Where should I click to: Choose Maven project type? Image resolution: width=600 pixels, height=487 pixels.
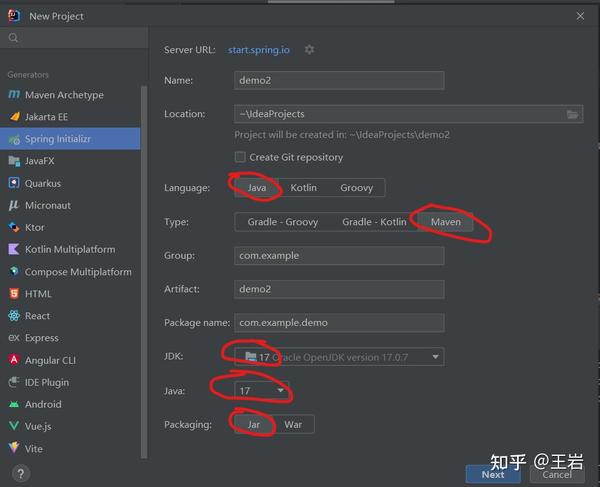point(446,222)
